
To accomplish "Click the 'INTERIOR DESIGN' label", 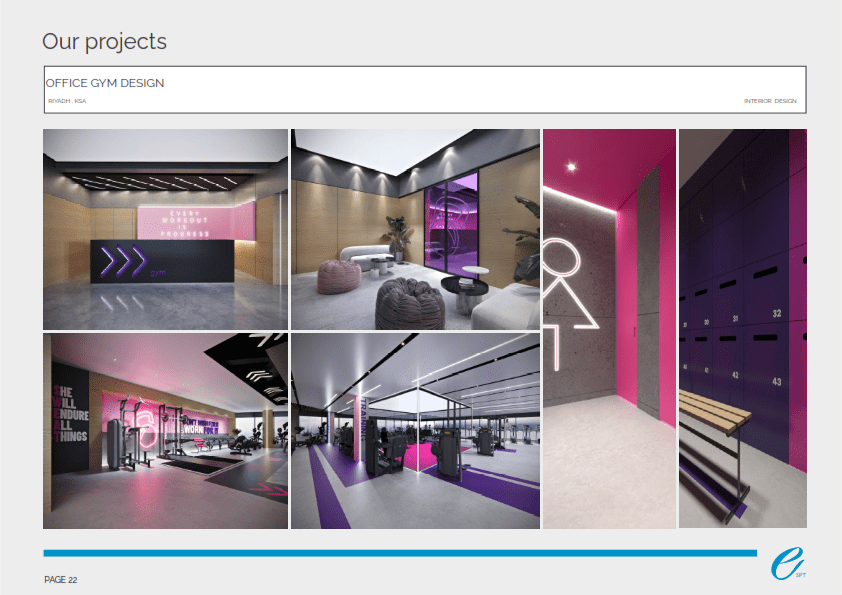I will 770,101.
